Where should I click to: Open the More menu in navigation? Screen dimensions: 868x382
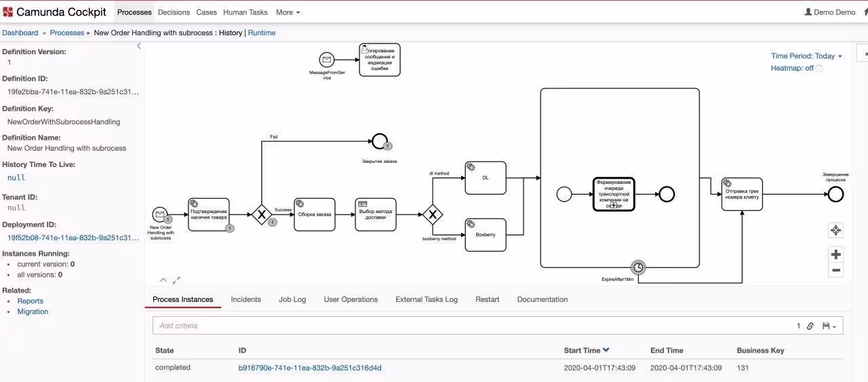[x=288, y=12]
